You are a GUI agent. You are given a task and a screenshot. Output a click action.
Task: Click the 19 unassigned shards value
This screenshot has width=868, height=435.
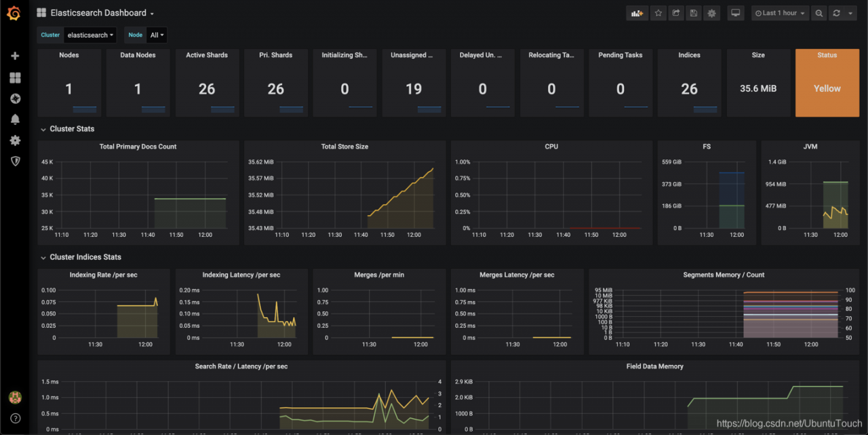tap(414, 89)
